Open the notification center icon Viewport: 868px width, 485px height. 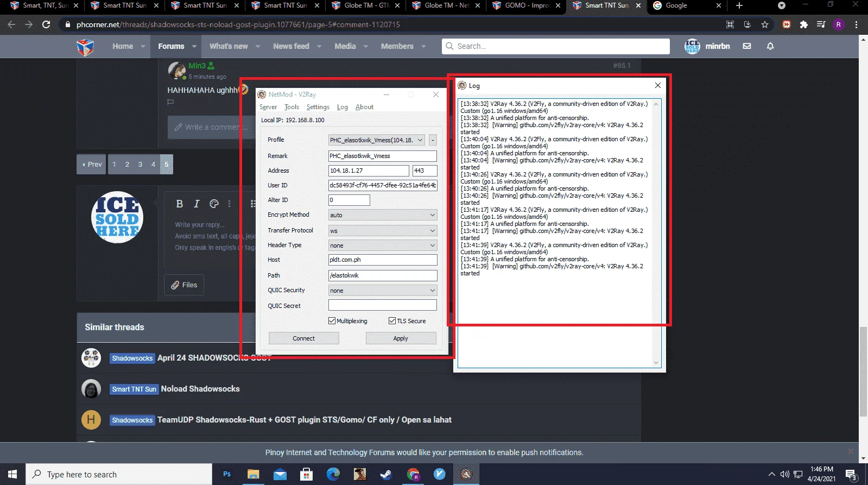pyautogui.click(x=851, y=474)
